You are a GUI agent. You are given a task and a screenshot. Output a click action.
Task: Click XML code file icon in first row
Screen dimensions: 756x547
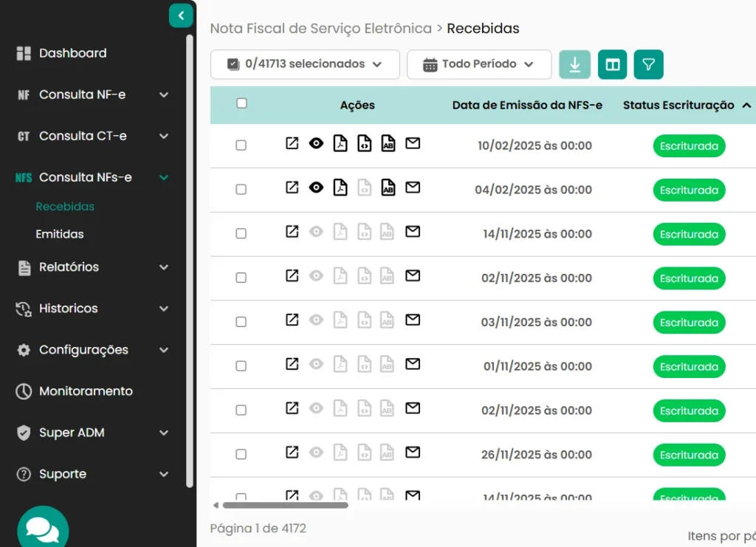364,144
